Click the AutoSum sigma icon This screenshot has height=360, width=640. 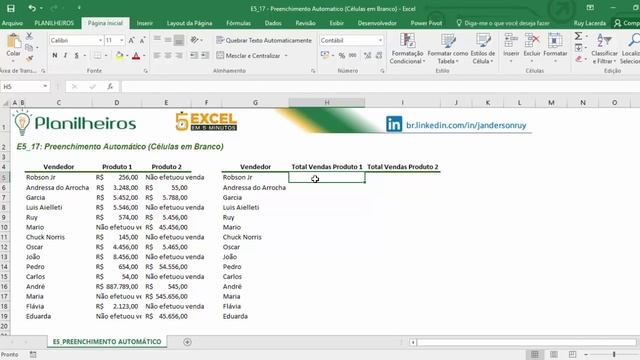[578, 37]
